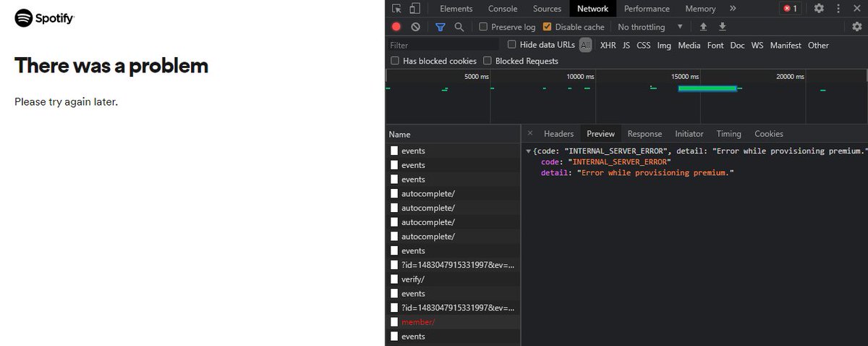The height and width of the screenshot is (346, 868).
Task: Click the code key in JSON preview
Action: pos(550,162)
